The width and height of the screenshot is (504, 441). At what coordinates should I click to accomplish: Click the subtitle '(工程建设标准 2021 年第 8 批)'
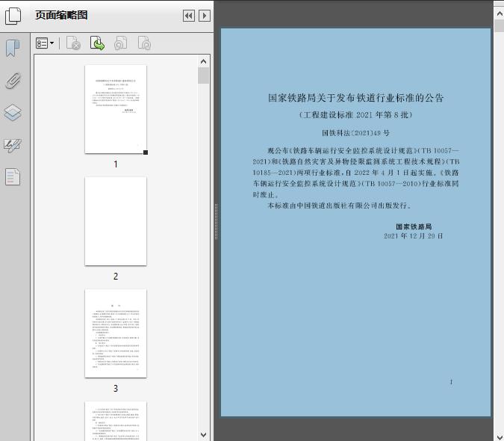356,115
